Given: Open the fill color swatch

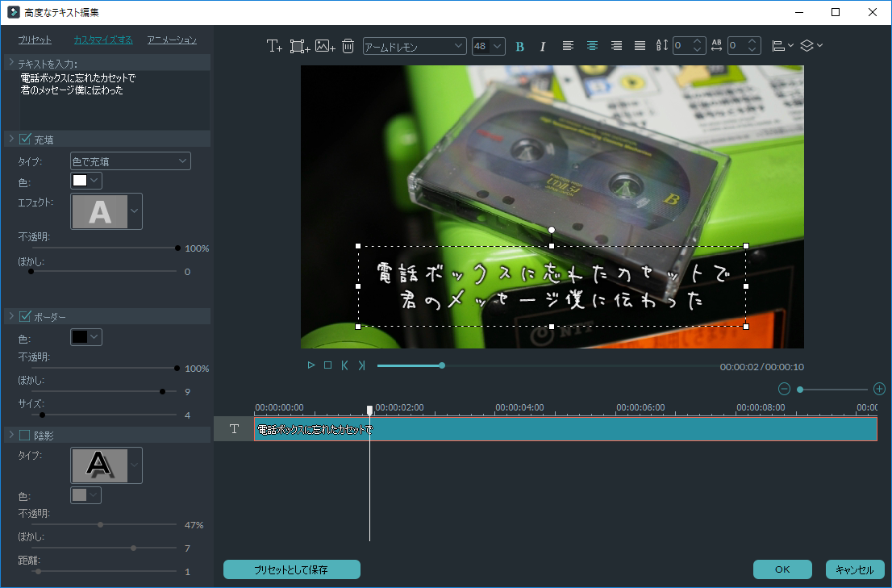Looking at the screenshot, I should pyautogui.click(x=86, y=180).
